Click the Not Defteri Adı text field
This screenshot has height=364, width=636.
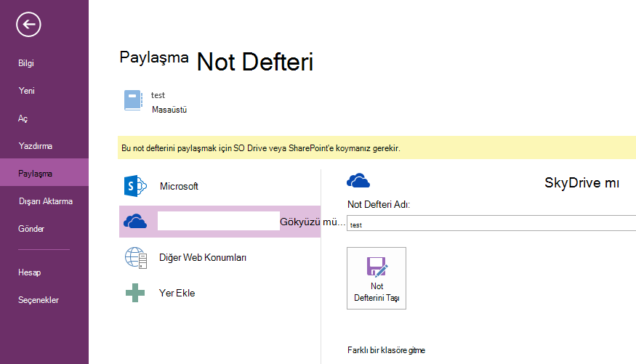pyautogui.click(x=491, y=223)
